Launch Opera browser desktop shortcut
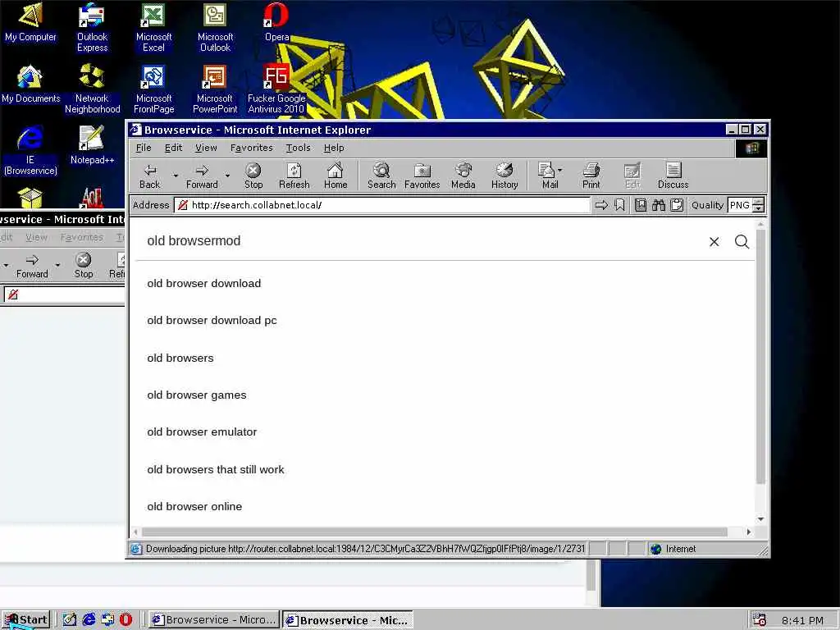 tap(276, 22)
